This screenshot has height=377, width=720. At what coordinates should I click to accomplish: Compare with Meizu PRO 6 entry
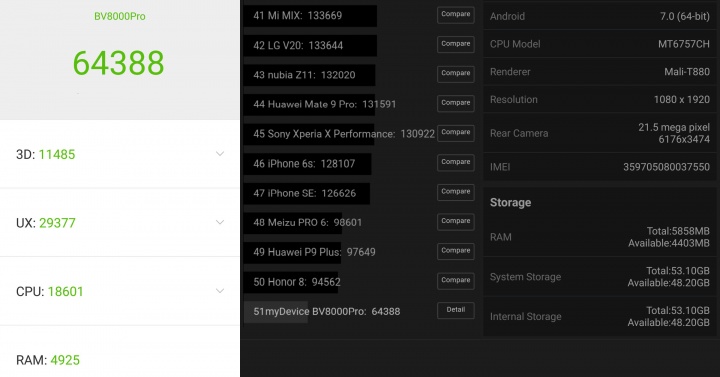456,221
